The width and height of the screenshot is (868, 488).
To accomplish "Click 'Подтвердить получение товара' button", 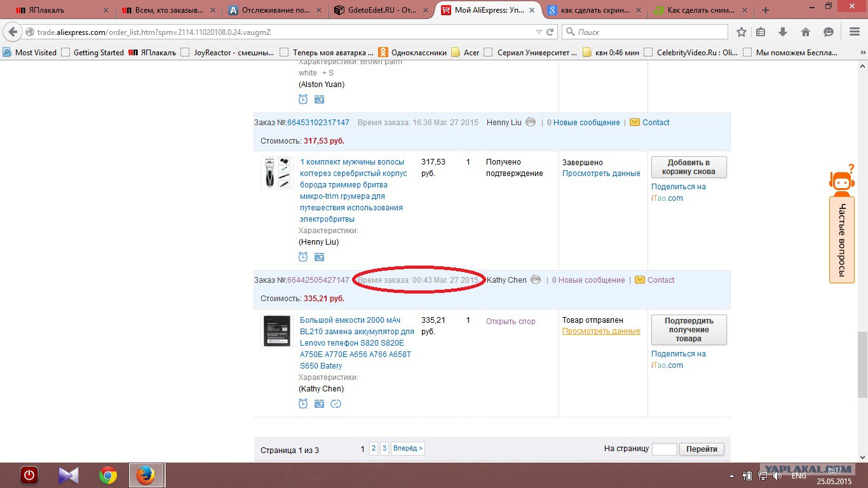I will (x=689, y=330).
